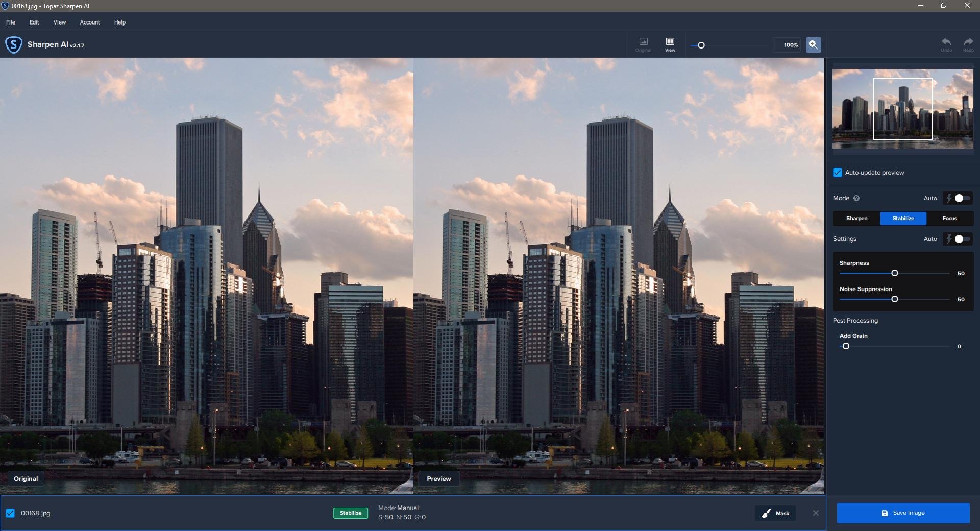Open the File menu
980x531 pixels.
pos(11,22)
